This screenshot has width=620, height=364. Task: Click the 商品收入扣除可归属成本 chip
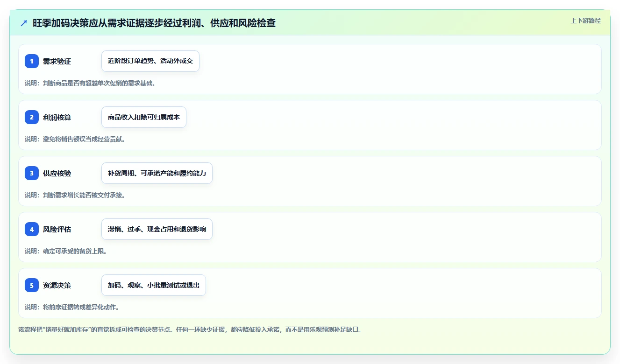tap(144, 117)
